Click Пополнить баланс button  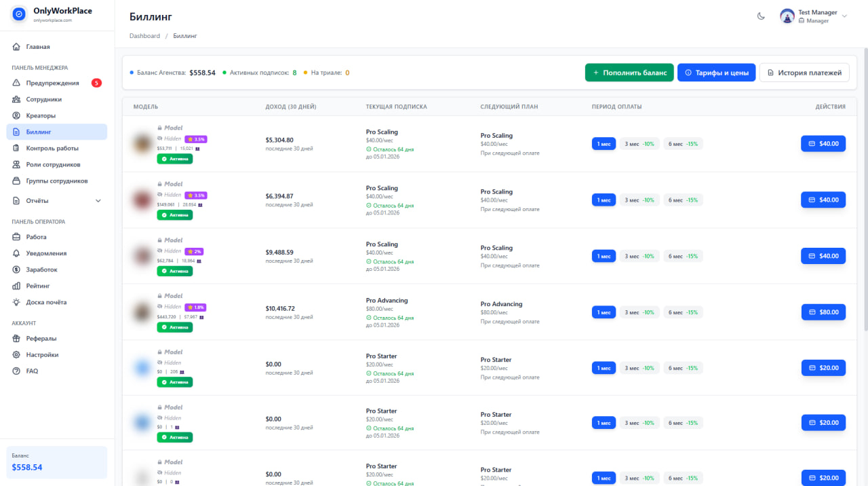(x=629, y=72)
